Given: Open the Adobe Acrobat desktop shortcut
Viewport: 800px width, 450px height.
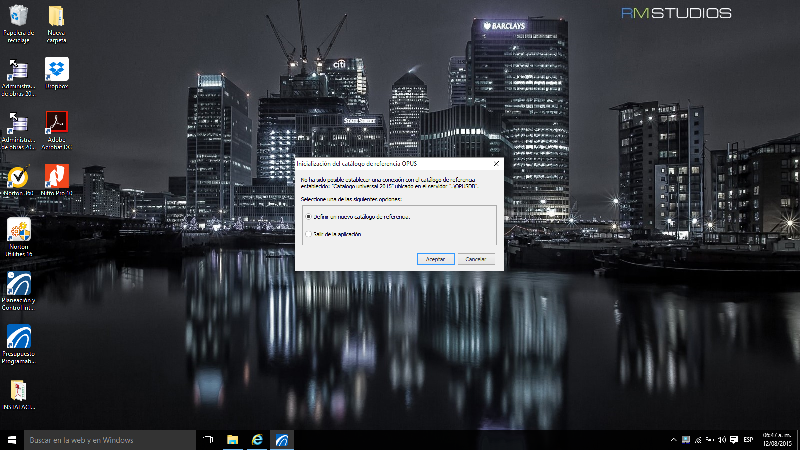Looking at the screenshot, I should pyautogui.click(x=56, y=123).
